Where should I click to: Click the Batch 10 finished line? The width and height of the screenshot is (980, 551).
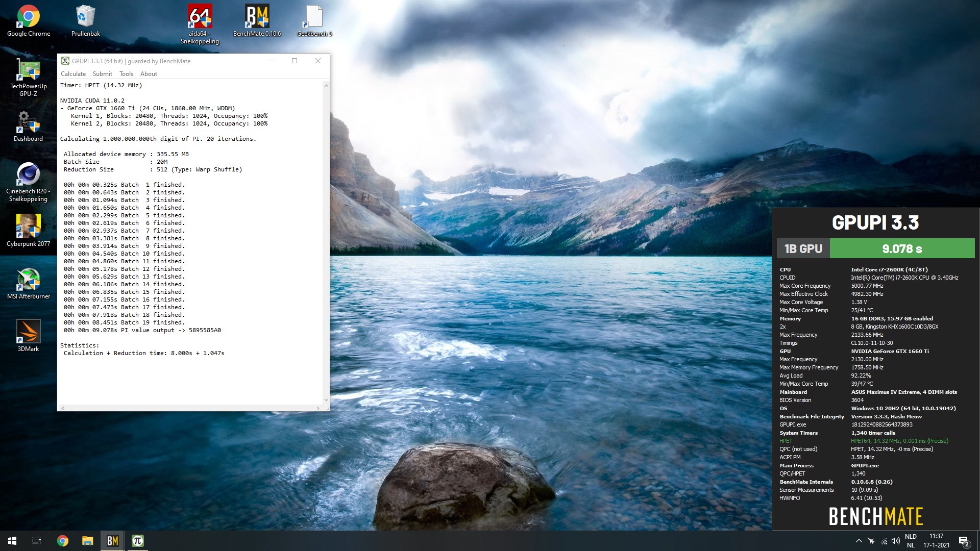click(x=124, y=254)
